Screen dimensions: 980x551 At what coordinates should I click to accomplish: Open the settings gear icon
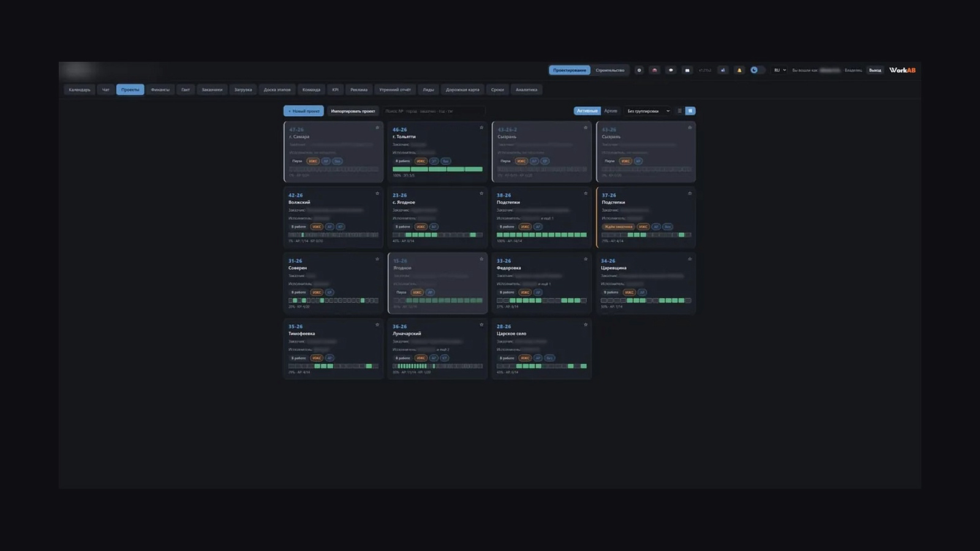click(639, 70)
